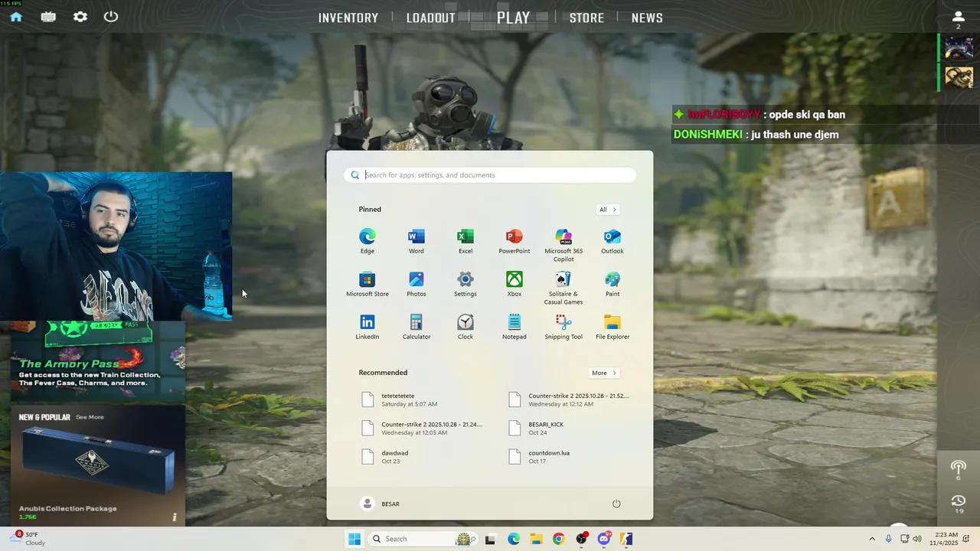Launch Outlook from pinned apps
Image resolution: width=980 pixels, height=551 pixels.
[x=612, y=242]
